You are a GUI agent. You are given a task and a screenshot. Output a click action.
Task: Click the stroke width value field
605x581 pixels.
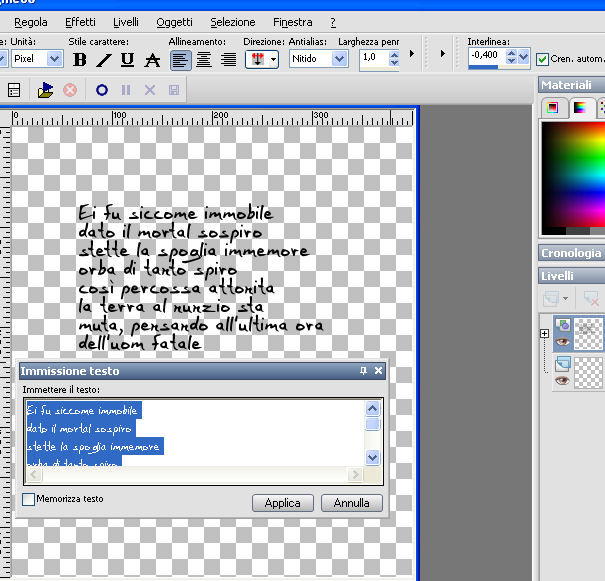coord(374,58)
